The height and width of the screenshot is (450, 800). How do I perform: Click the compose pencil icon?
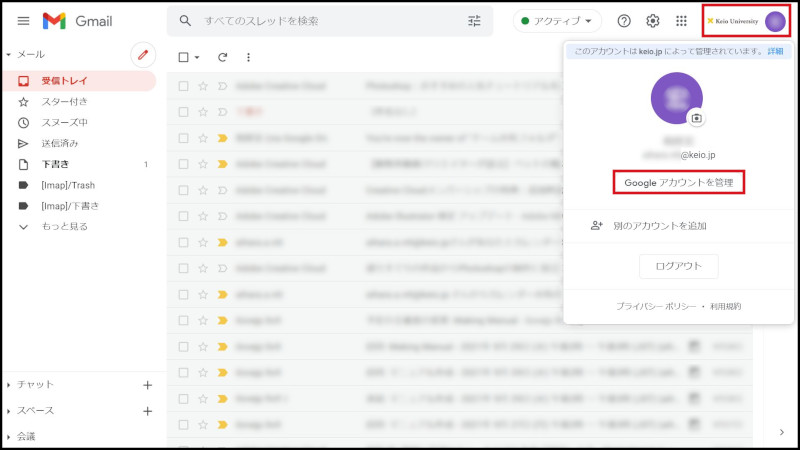point(143,54)
